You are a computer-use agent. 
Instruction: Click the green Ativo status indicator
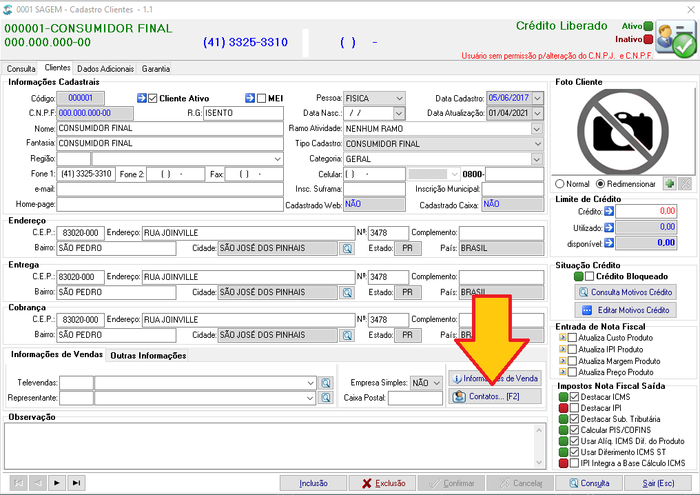648,26
